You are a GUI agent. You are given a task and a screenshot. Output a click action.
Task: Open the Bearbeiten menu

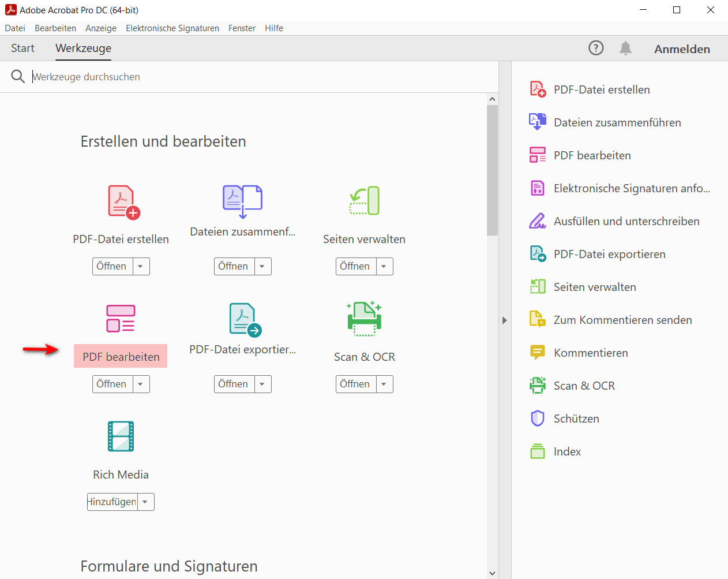click(55, 28)
